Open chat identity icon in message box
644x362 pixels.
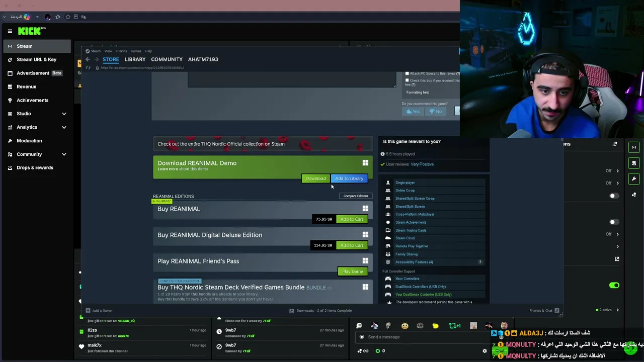pyautogui.click(x=362, y=337)
